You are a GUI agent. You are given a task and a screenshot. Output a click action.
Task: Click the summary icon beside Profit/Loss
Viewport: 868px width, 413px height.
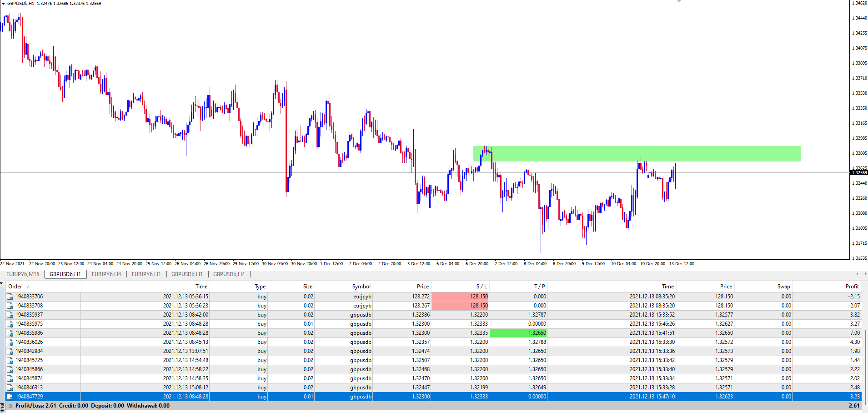coord(10,406)
